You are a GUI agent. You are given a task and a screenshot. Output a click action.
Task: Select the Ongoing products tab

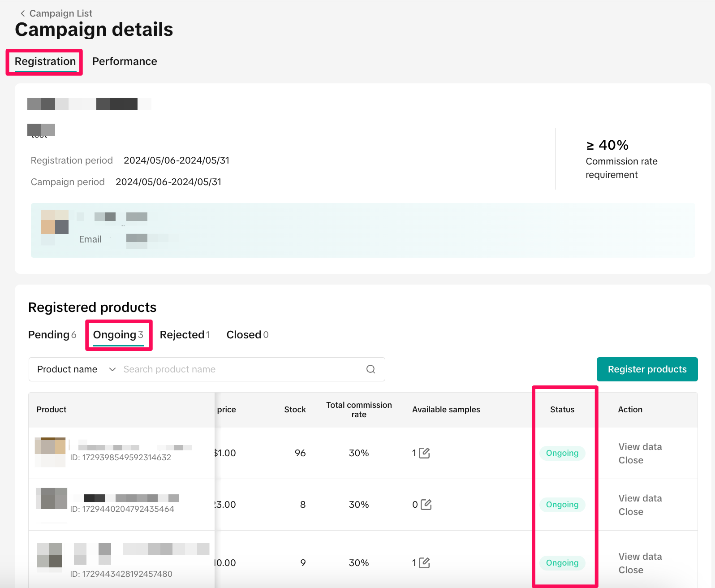tap(118, 335)
